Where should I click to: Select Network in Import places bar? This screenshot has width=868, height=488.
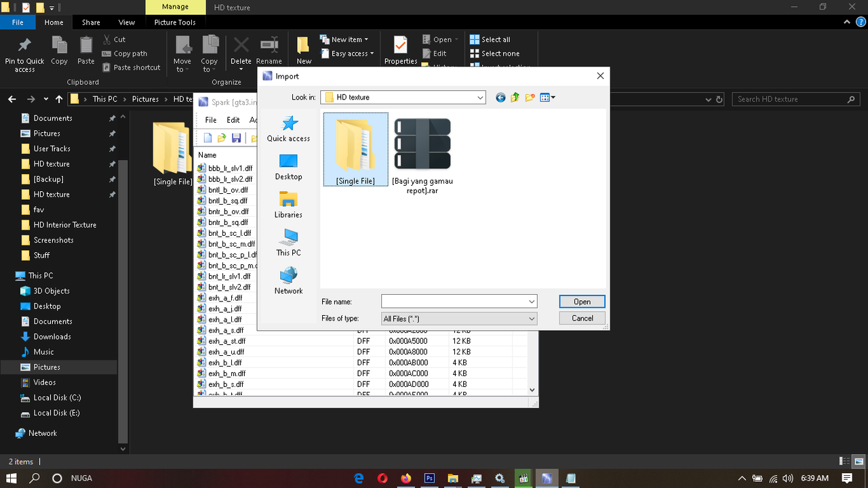pos(288,281)
